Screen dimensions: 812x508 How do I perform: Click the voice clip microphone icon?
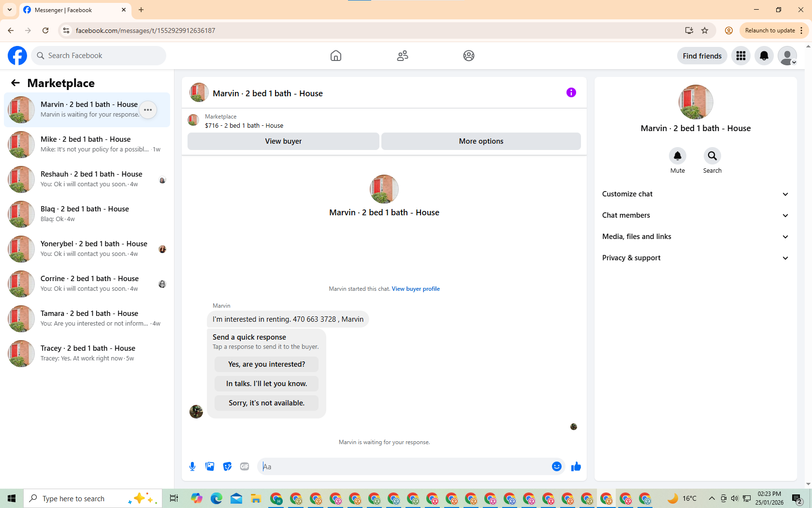pyautogui.click(x=192, y=466)
